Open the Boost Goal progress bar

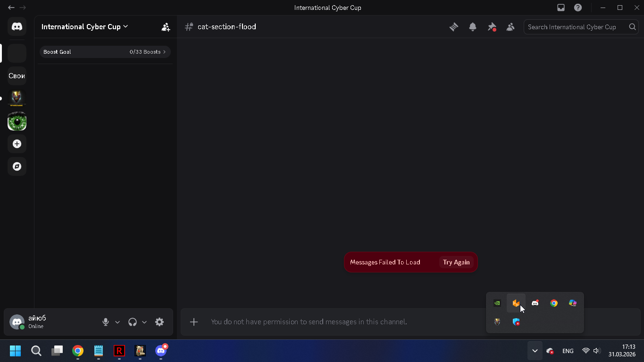105,52
